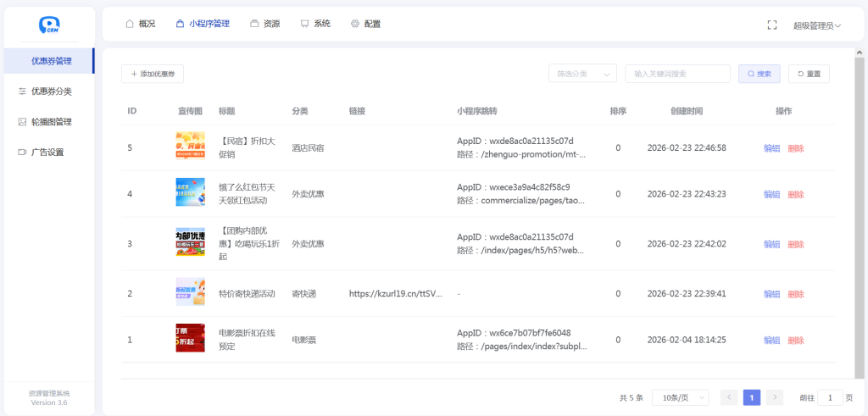Click 寄快递 category cell
868x416 pixels.
click(304, 294)
